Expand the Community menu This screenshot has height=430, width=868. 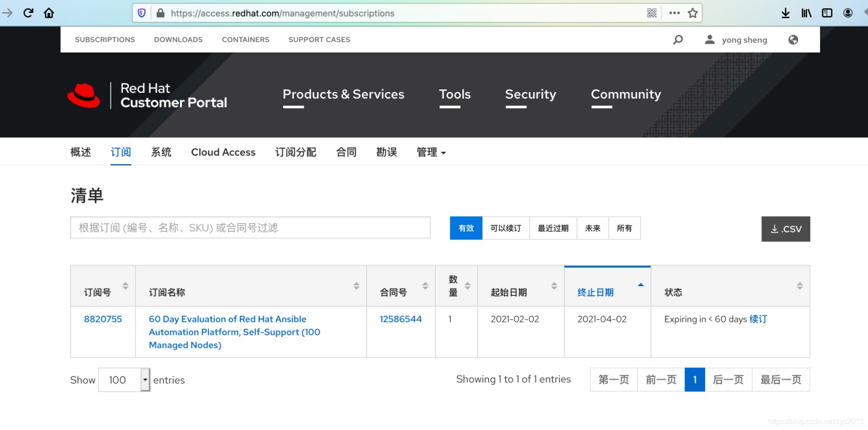tap(626, 94)
